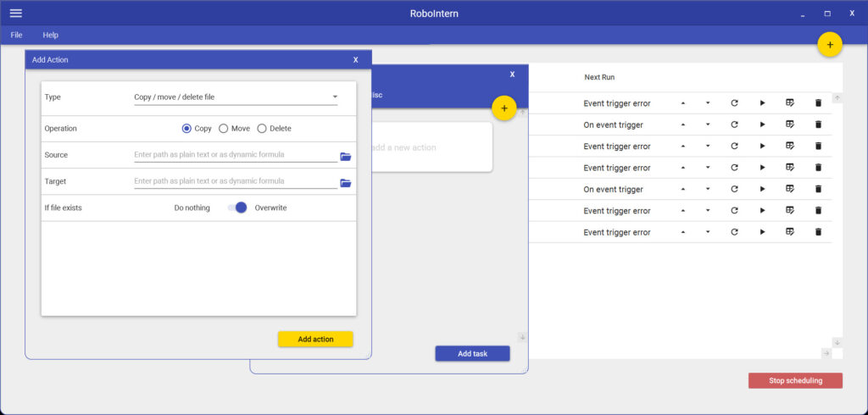The height and width of the screenshot is (415, 868).
Task: Click the red Stop scheduling button
Action: (x=795, y=380)
